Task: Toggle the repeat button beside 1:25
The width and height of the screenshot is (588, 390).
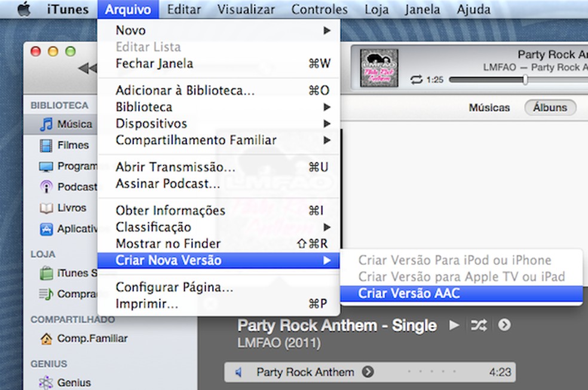Action: (x=416, y=80)
